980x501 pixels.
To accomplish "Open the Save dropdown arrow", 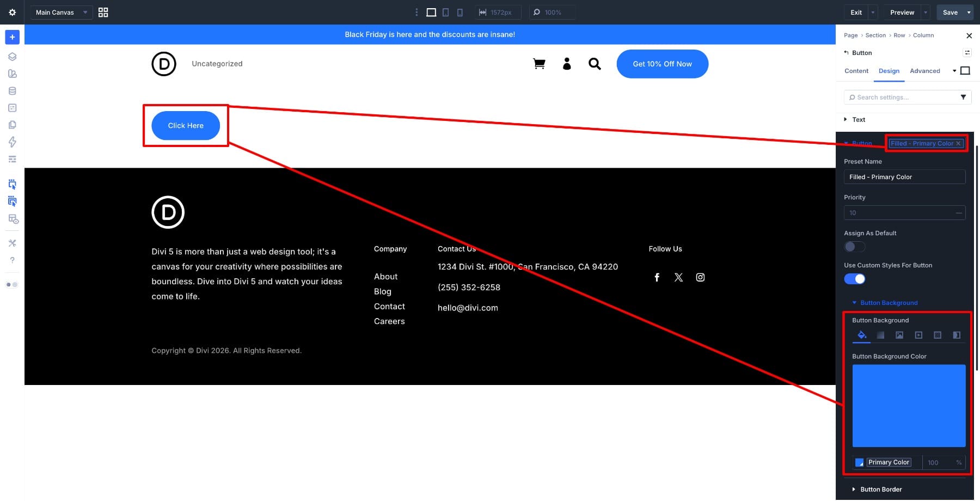I will coord(969,12).
